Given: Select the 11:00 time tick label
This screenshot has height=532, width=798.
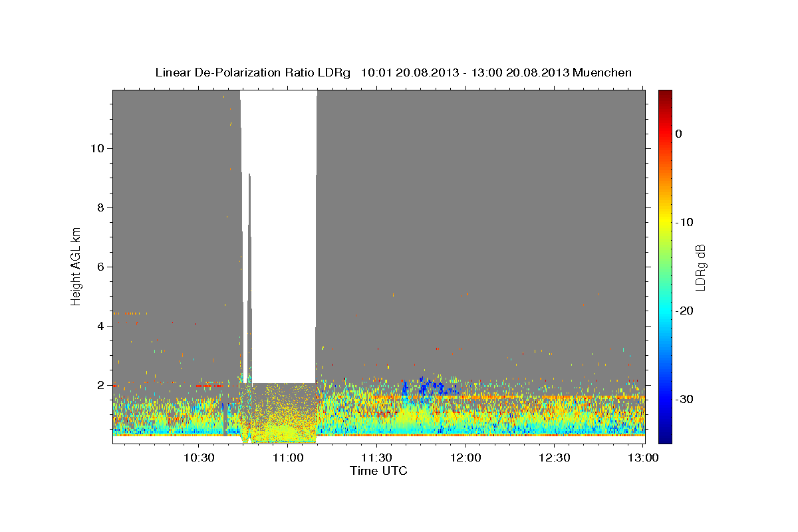Looking at the screenshot, I should 288,458.
